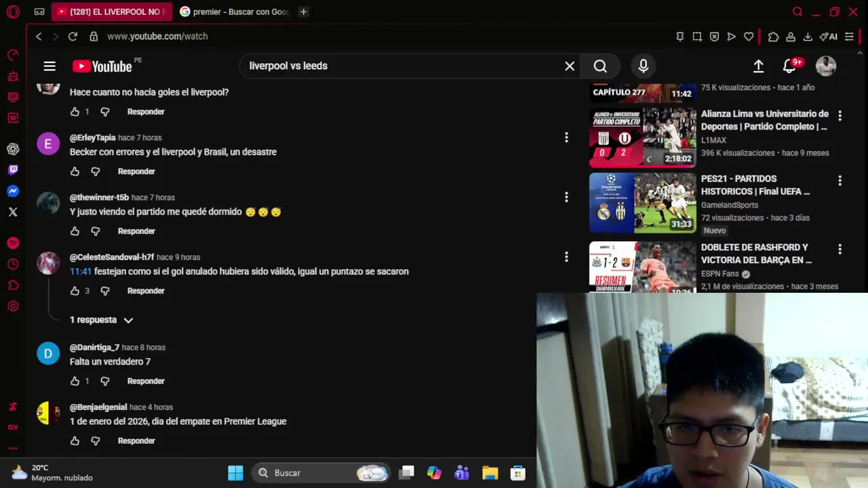This screenshot has height=488, width=868.
Task: Click the YouTube search magnifier button
Action: [x=600, y=66]
